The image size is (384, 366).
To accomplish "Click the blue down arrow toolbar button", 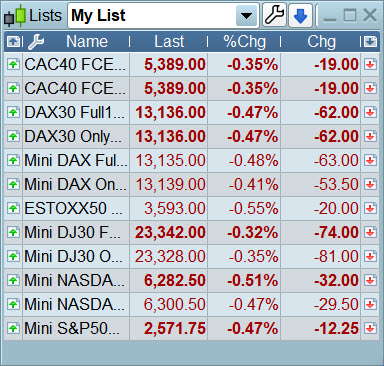I will (300, 15).
